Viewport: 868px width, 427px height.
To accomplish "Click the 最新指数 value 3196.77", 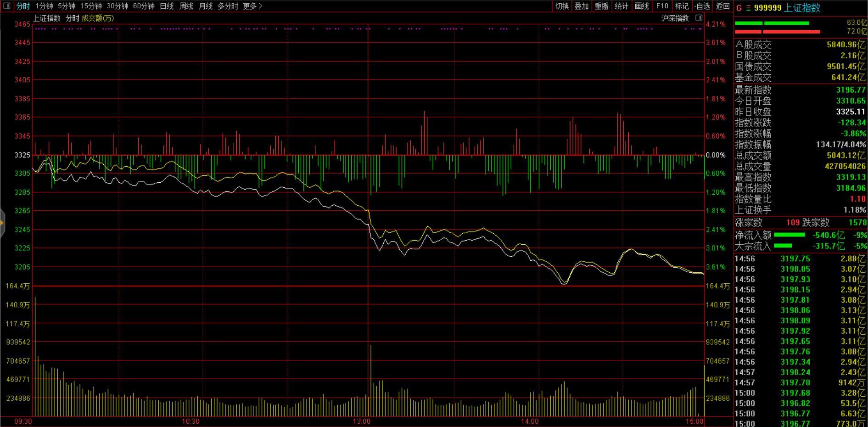I will (851, 90).
